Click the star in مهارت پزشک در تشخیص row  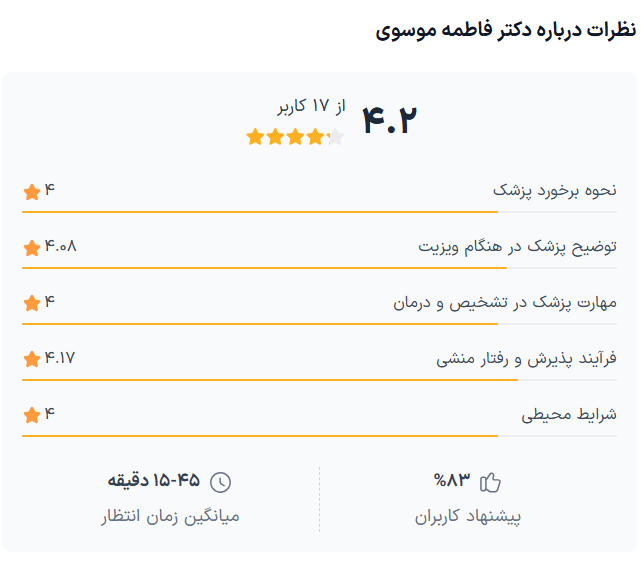click(x=32, y=302)
